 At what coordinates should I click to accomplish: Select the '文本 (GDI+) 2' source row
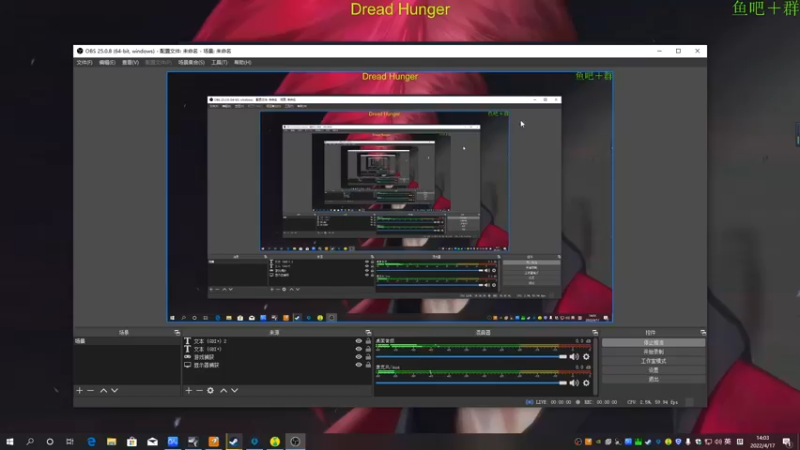[x=277, y=341]
